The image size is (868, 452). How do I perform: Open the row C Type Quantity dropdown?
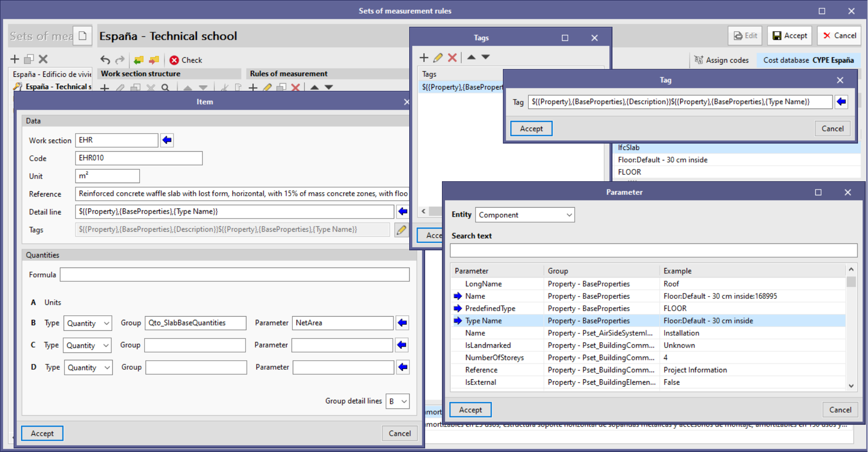(x=87, y=346)
